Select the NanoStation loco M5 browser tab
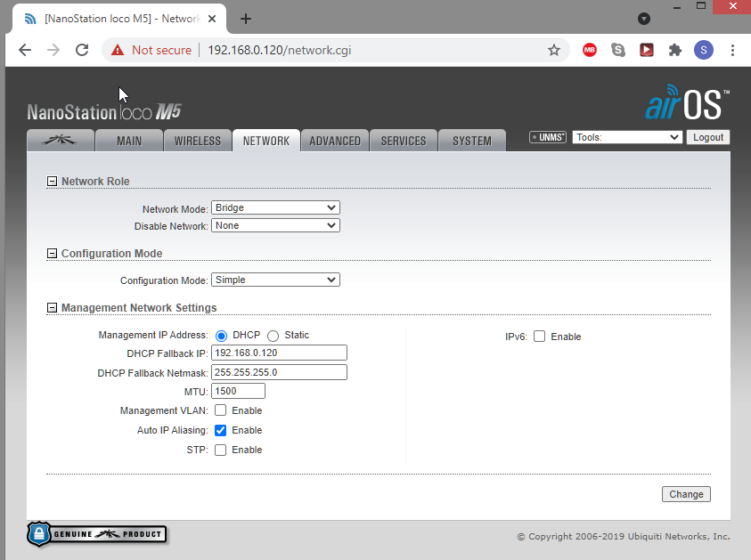The width and height of the screenshot is (751, 560). click(x=119, y=19)
